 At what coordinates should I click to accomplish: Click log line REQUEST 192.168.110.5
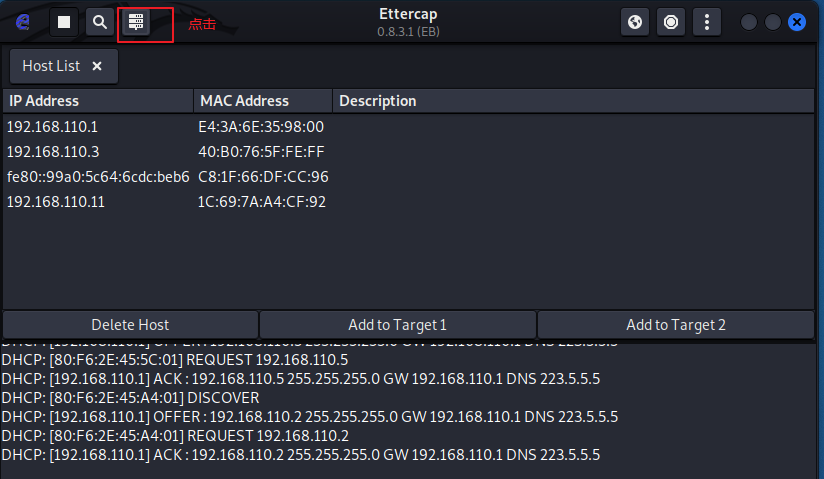[174, 360]
